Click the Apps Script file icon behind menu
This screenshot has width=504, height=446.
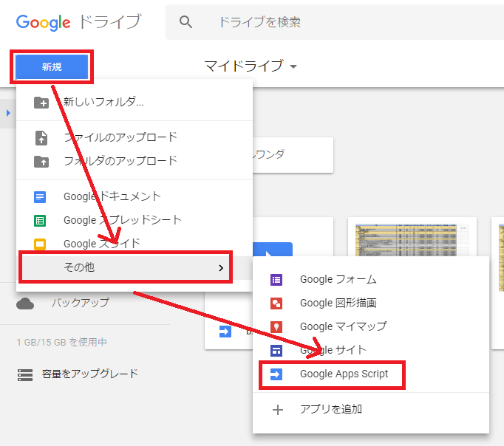(225, 331)
